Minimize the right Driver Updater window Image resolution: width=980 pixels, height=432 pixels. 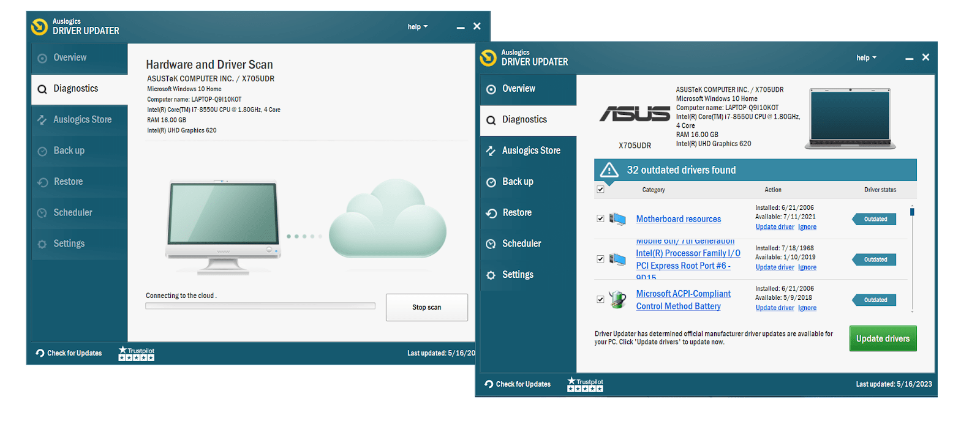[x=910, y=58]
